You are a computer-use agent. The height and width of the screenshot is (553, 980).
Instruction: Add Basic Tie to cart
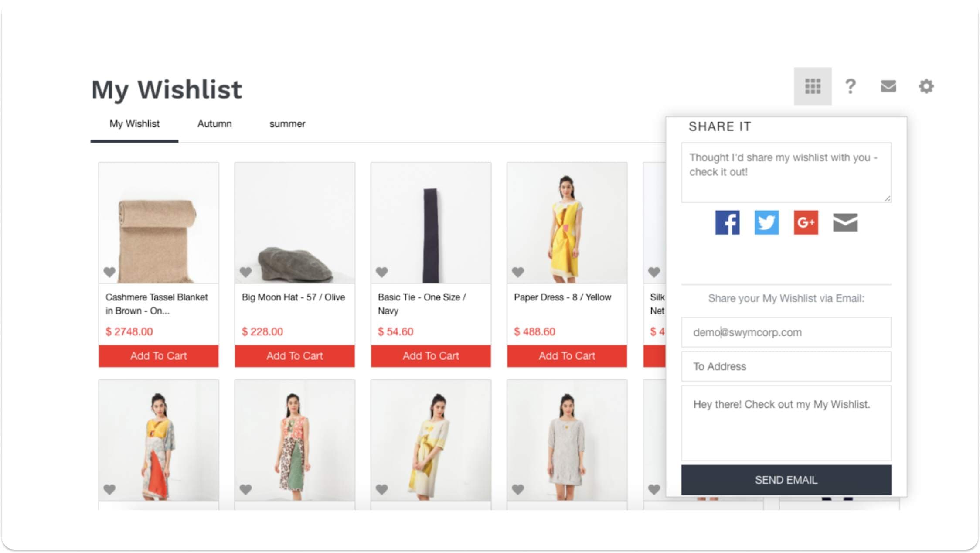coord(430,356)
